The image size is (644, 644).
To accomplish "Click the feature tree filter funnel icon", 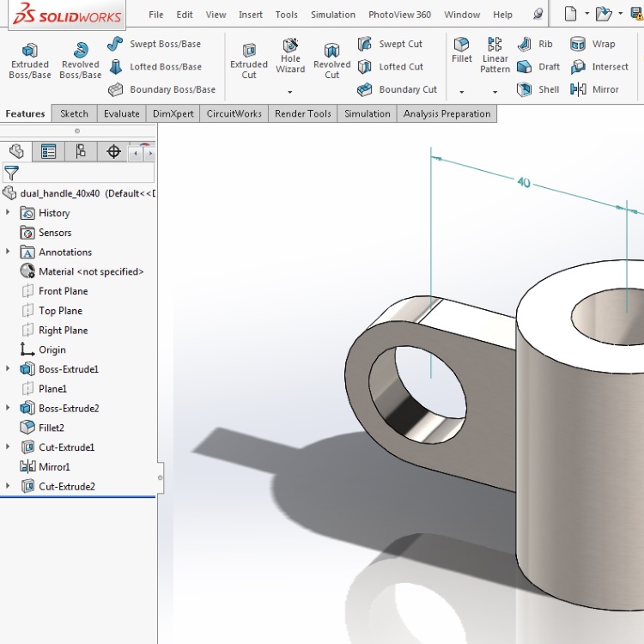I will coord(11,173).
